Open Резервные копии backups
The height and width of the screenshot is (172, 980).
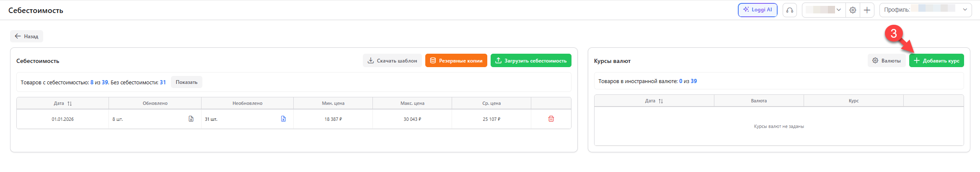tap(456, 60)
